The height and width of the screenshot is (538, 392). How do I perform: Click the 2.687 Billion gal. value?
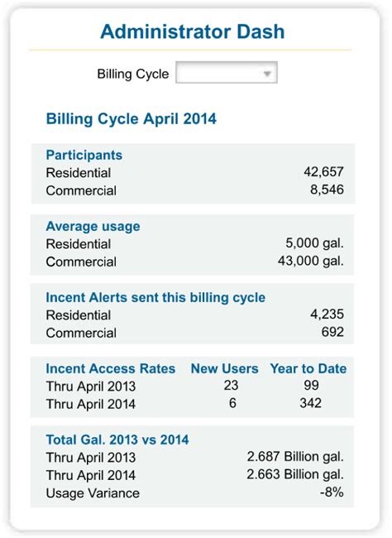[x=295, y=457]
